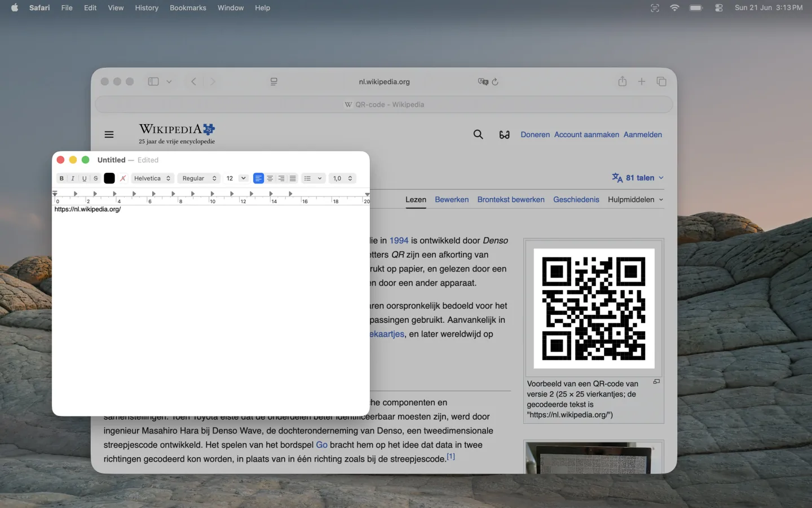Viewport: 812px width, 508px height.
Task: Click the Safari translate icon in address bar
Action: pos(483,82)
